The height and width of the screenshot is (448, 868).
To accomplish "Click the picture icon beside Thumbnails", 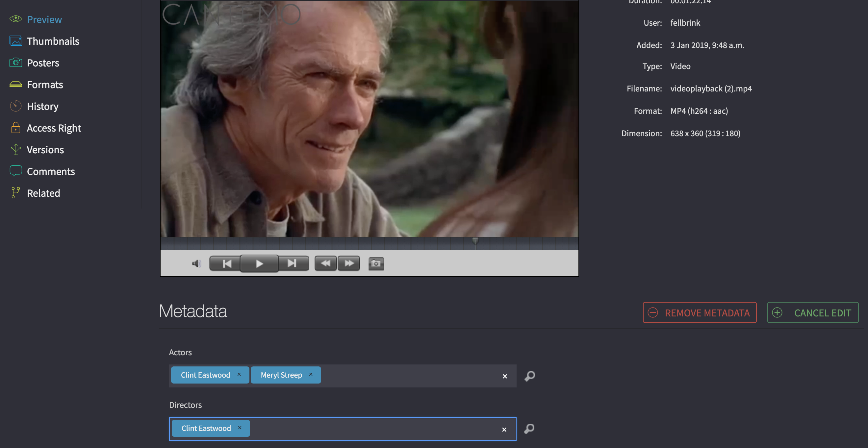I will [x=15, y=41].
